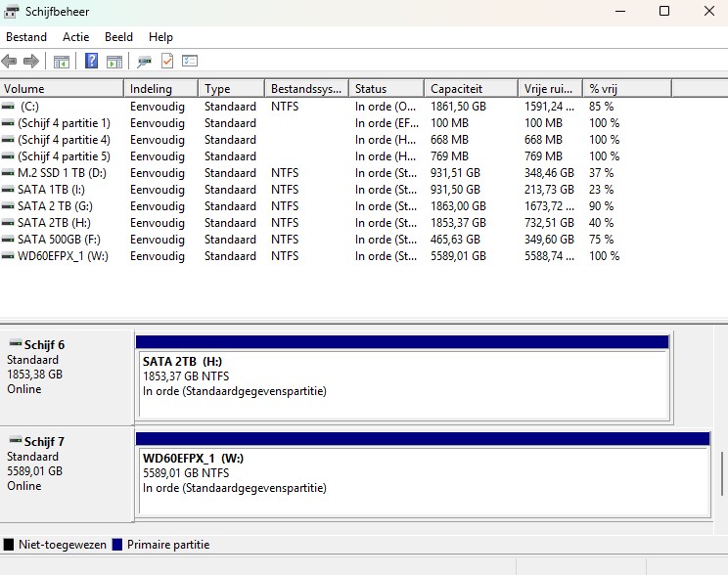Viewport: 728px width, 575px height.
Task: Select the WD60EFPX_1 (W:) volume row
Action: pos(311,256)
